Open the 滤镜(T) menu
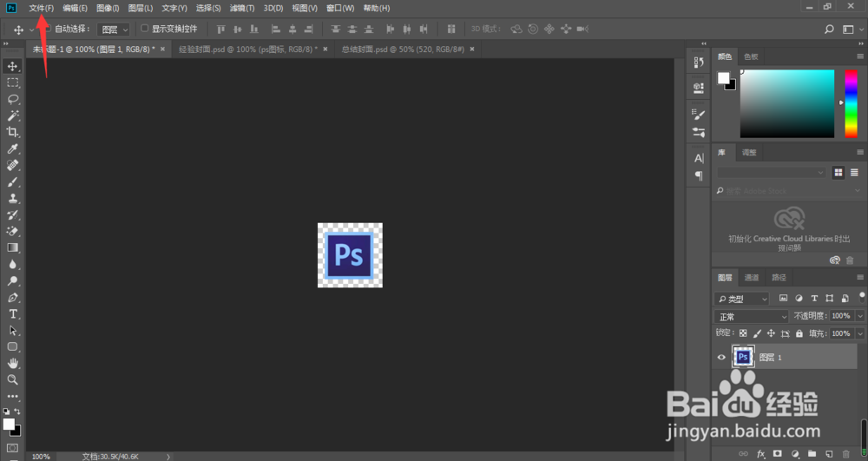The height and width of the screenshot is (461, 868). pyautogui.click(x=242, y=8)
